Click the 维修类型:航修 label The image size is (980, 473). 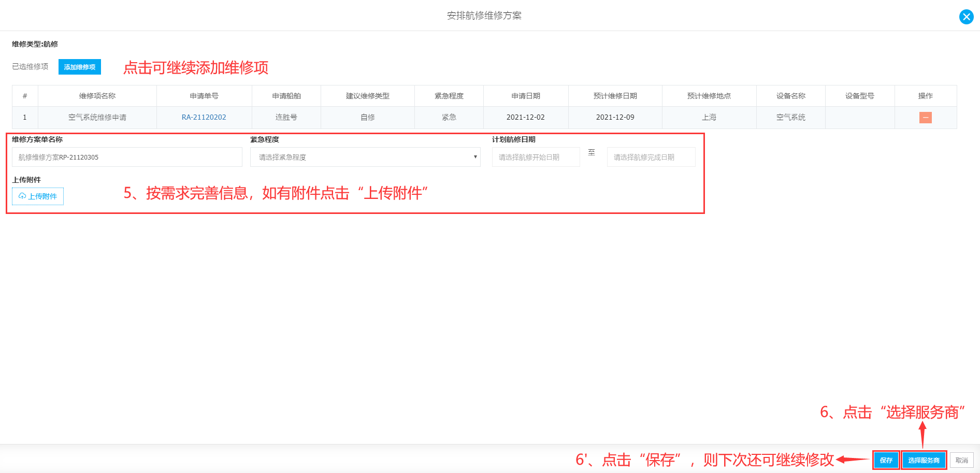(35, 44)
